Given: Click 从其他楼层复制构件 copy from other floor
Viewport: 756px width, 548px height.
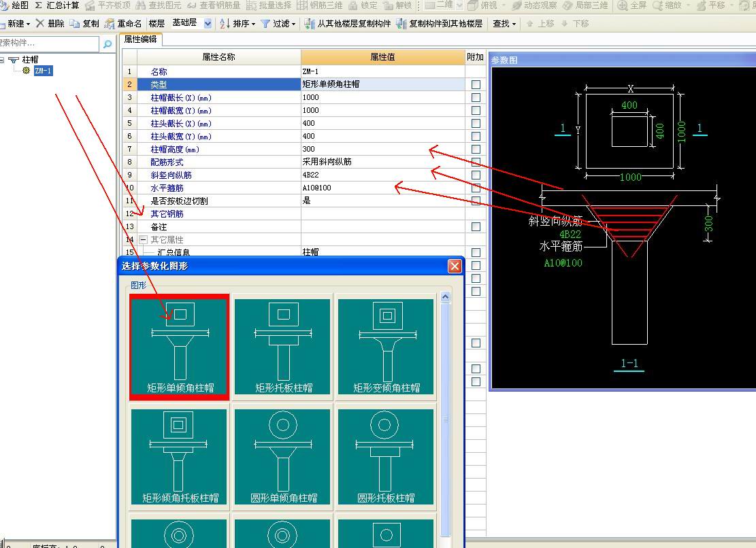Looking at the screenshot, I should click(347, 24).
